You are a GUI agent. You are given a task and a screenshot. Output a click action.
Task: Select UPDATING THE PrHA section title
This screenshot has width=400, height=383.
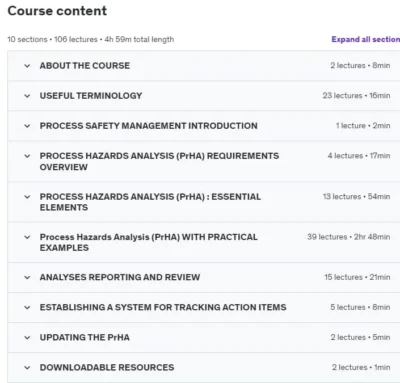point(84,337)
